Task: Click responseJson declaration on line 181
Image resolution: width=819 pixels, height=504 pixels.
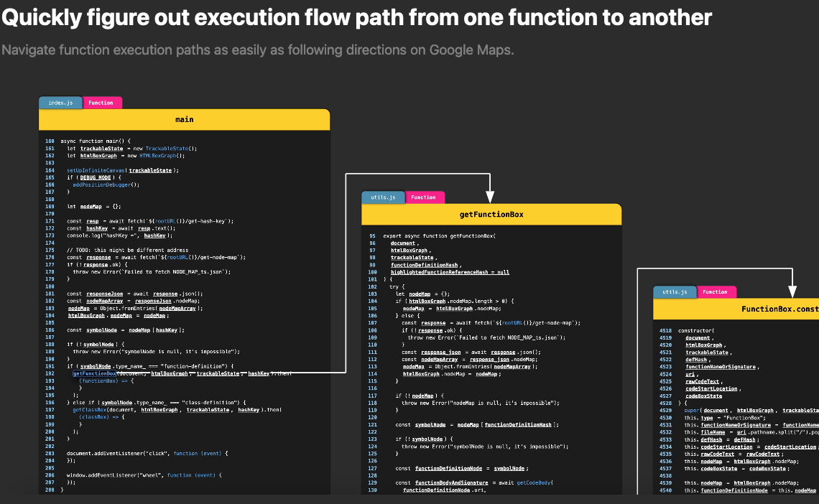Action: (104, 294)
